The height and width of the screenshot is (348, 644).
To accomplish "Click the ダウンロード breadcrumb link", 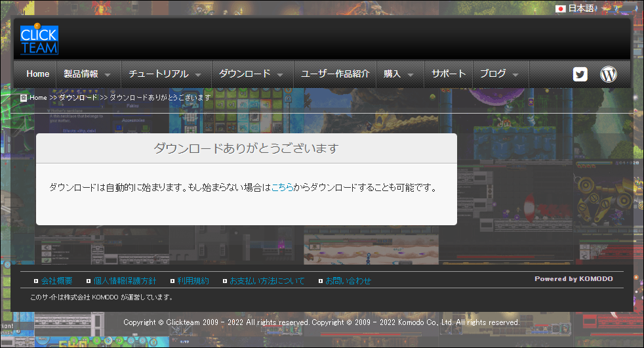I will point(78,98).
